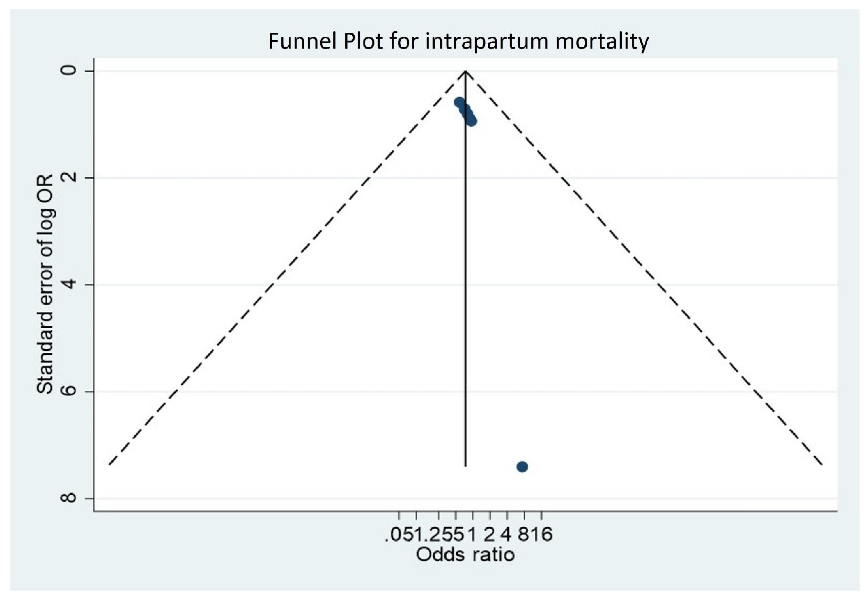Select the y-axis tick label 2
Screen dimensions: 868x601
tap(69, 177)
